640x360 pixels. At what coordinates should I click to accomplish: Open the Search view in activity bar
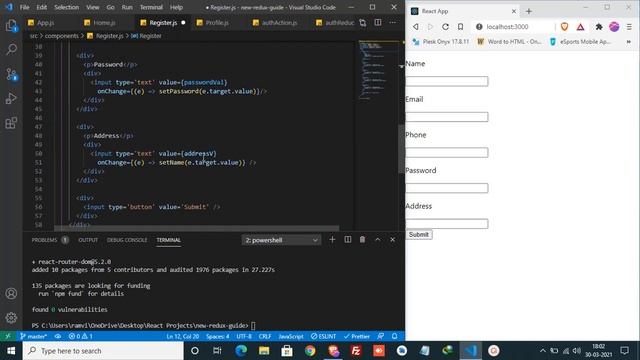11,50
